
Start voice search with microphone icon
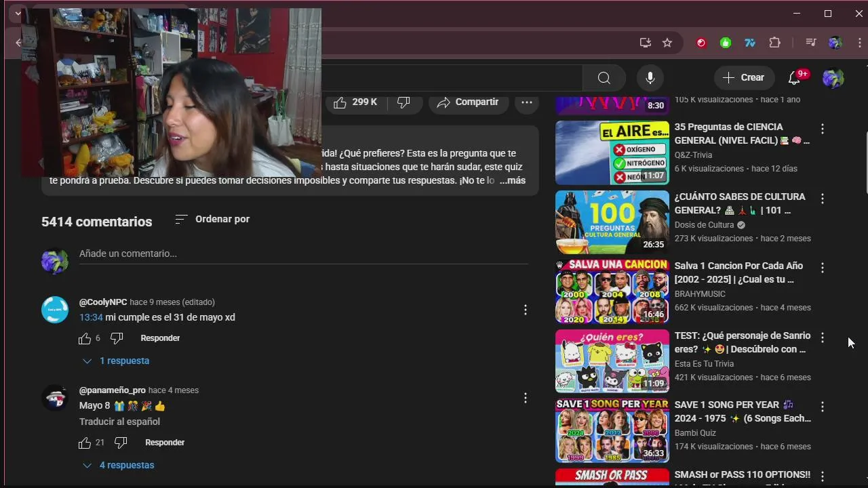[x=650, y=78]
